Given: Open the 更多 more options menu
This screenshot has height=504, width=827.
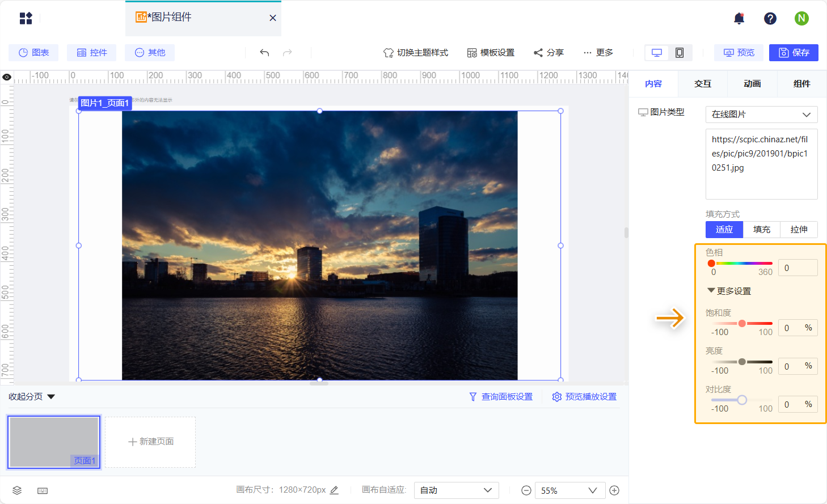Looking at the screenshot, I should [598, 53].
